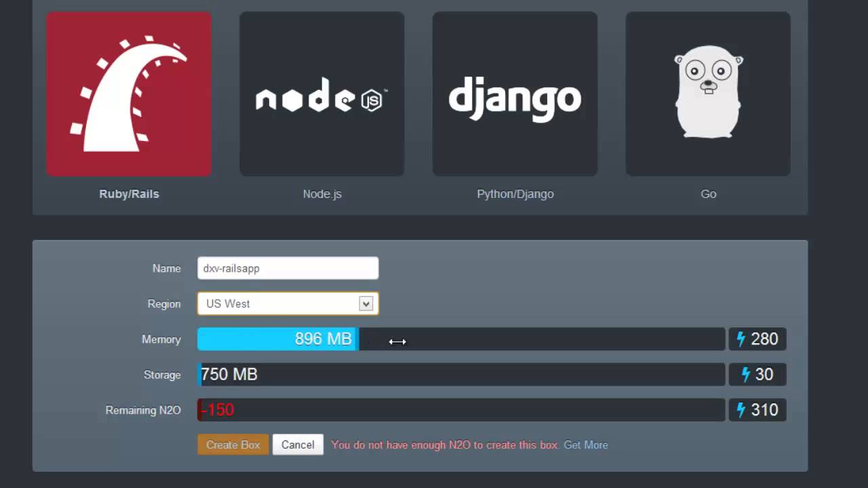This screenshot has height=488, width=868.
Task: Click lightning icon beside total cost 310
Action: 741,409
